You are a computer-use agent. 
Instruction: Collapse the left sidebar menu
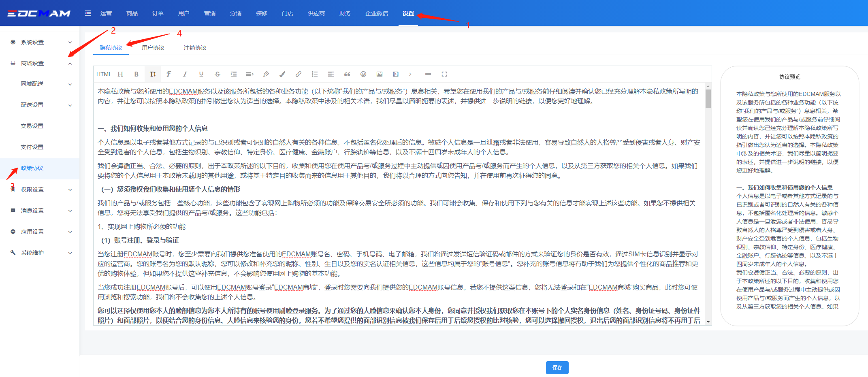coord(88,13)
